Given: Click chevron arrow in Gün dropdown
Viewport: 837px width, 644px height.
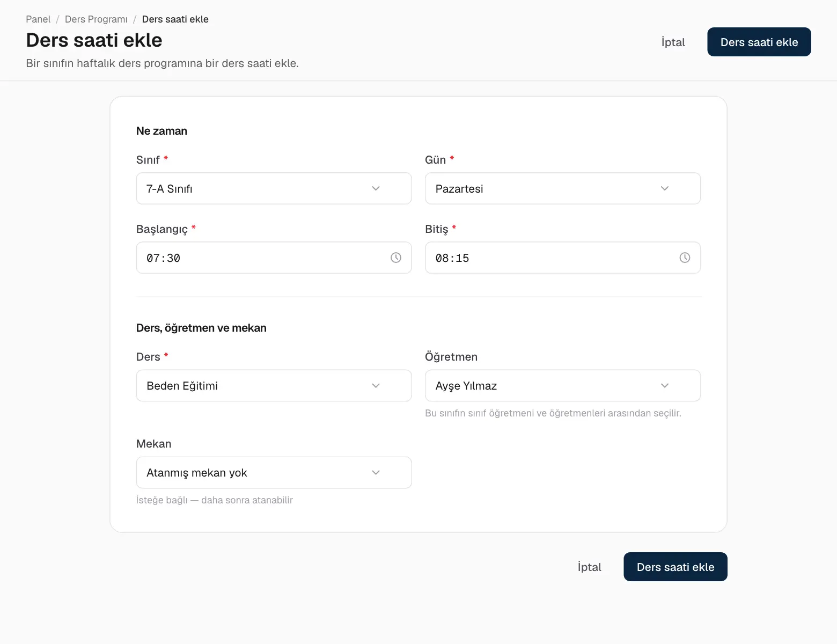Looking at the screenshot, I should click(665, 188).
